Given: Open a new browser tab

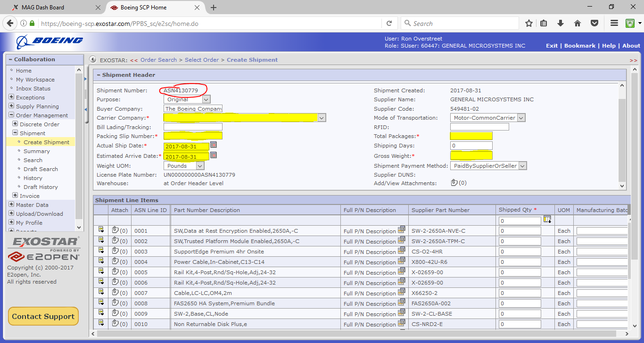Looking at the screenshot, I should pos(214,8).
